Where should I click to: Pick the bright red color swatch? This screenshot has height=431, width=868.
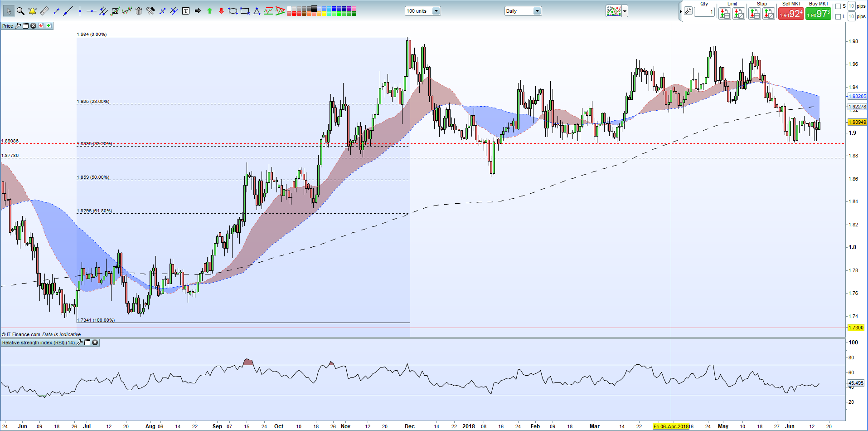point(294,14)
